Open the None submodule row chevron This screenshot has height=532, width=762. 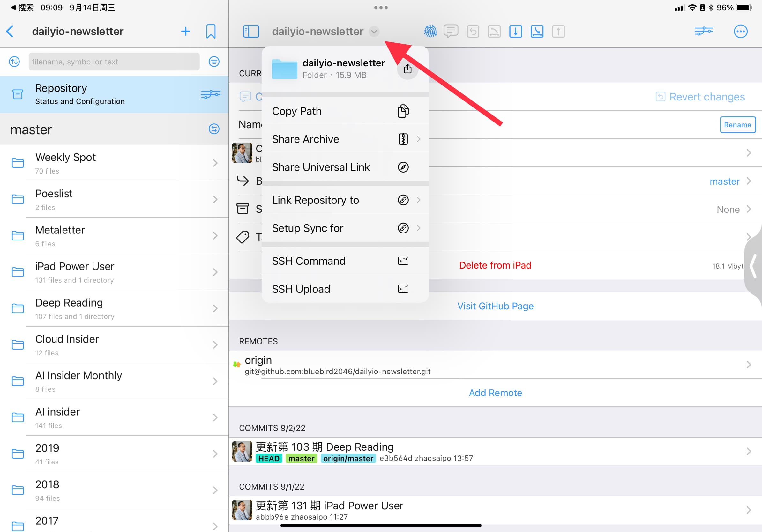pyautogui.click(x=748, y=209)
